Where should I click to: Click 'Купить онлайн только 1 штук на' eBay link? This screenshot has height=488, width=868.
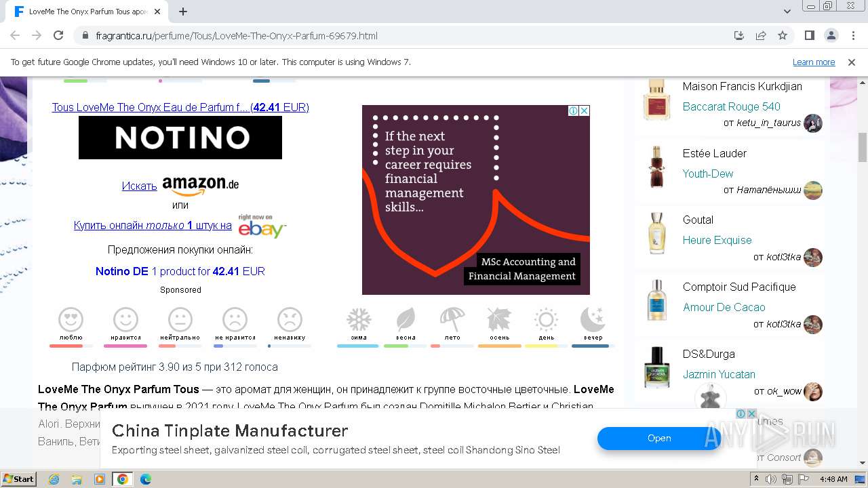point(153,225)
